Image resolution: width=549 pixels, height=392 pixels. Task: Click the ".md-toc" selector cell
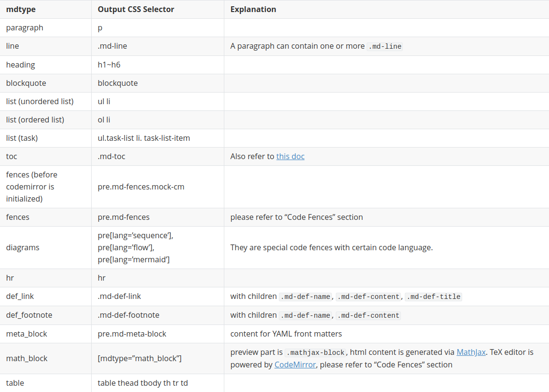tap(111, 156)
